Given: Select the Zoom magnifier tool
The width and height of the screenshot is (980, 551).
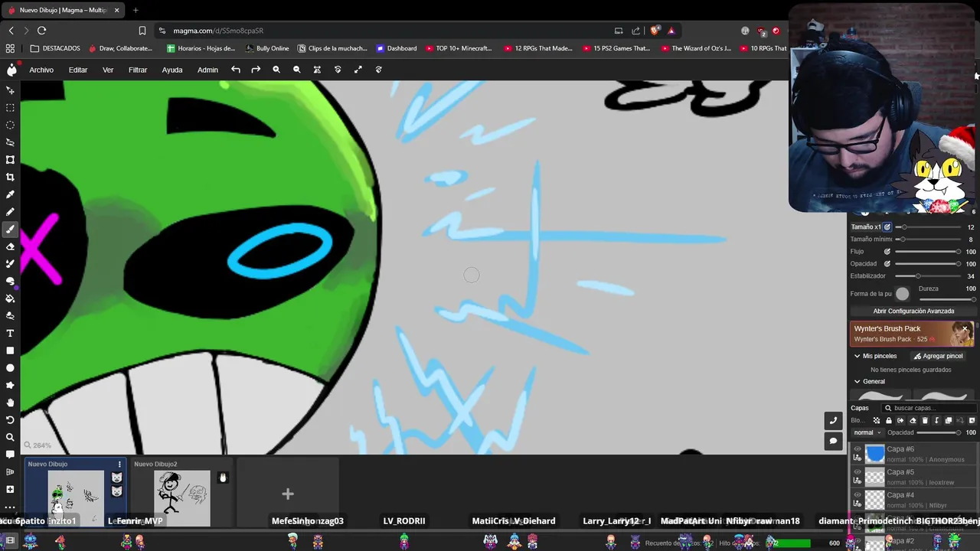Looking at the screenshot, I should [x=10, y=437].
